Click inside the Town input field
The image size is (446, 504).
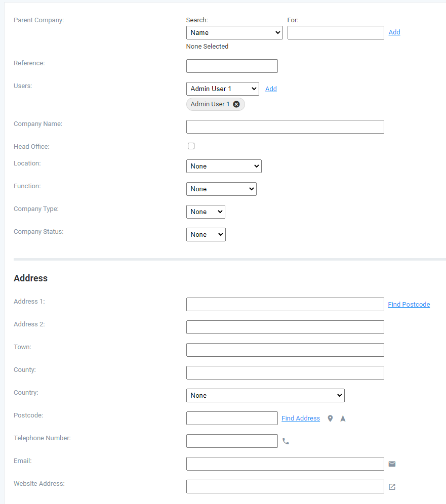click(285, 350)
